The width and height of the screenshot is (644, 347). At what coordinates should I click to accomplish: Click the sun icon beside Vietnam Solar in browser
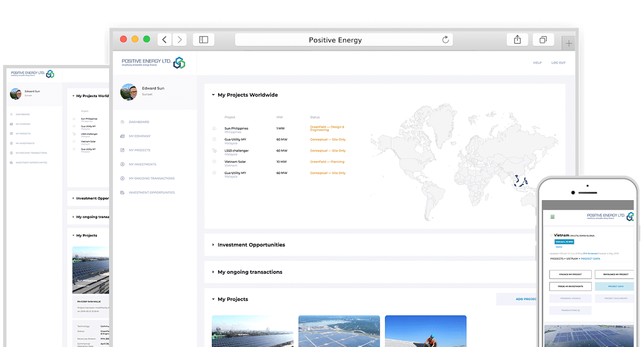point(214,162)
